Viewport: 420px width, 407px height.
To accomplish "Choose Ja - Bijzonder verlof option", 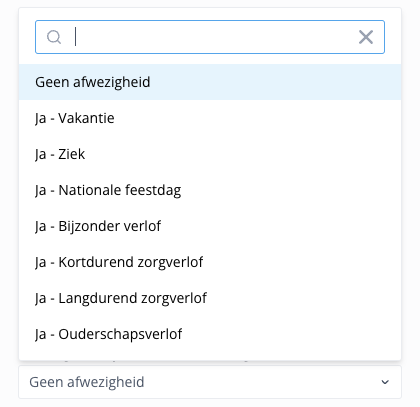I will 210,226.
